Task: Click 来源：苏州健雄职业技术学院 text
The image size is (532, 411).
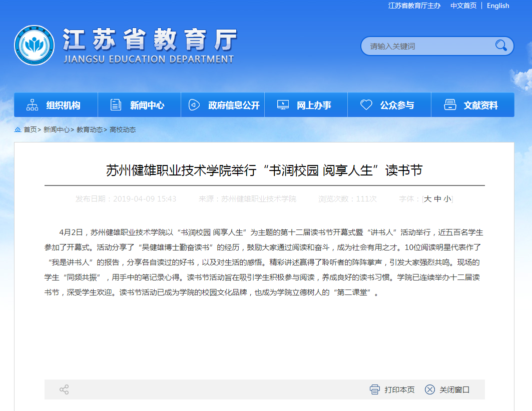Action: pos(247,199)
